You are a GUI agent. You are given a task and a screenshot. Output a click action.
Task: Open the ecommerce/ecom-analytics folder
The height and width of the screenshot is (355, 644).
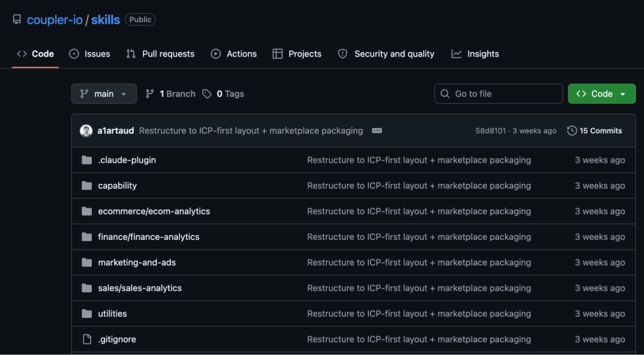point(154,211)
